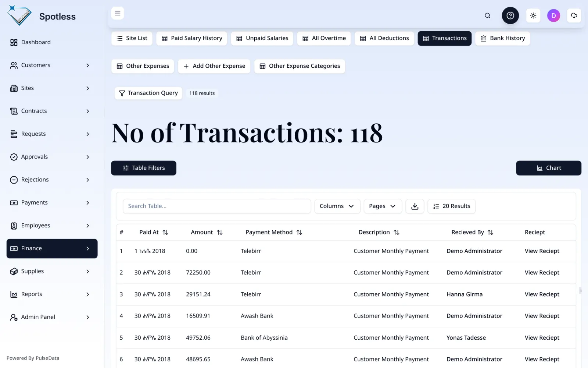Sort by Description column arrows
588x368 pixels.
coord(397,232)
